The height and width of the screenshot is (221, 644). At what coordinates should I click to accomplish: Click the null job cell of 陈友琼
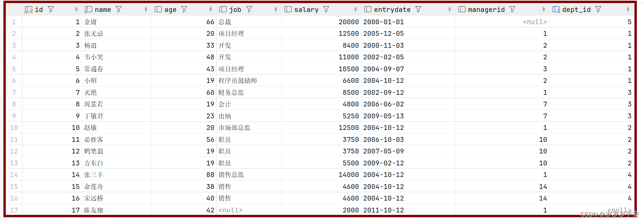point(230,210)
